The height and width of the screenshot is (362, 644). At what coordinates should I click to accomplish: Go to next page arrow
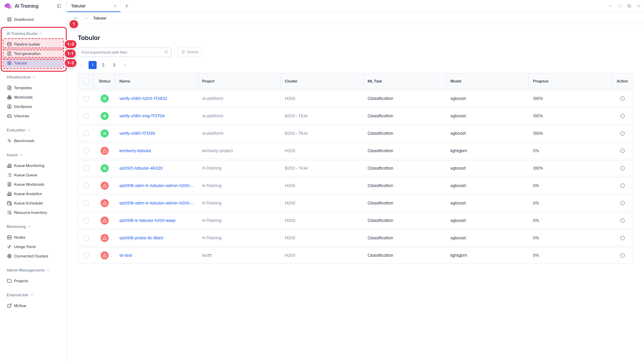[x=125, y=65]
